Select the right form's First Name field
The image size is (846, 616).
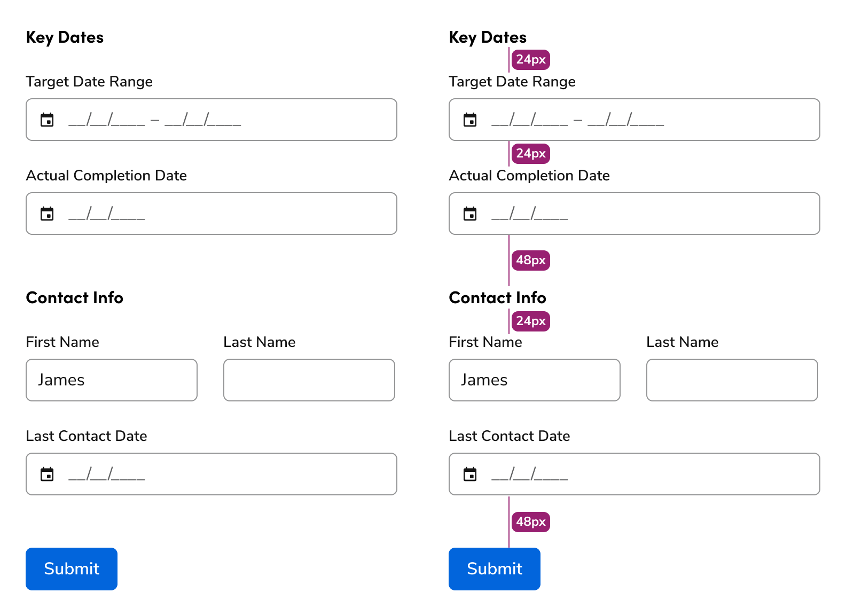pos(534,380)
